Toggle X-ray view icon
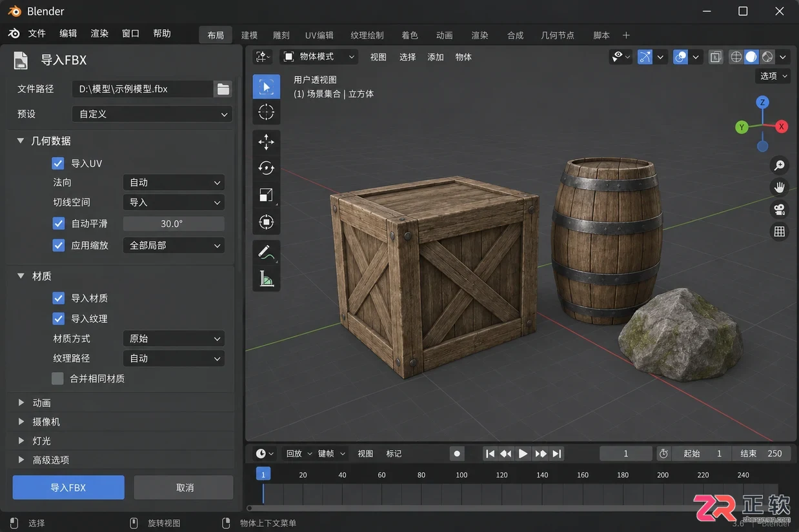This screenshot has height=532, width=799. click(x=715, y=57)
